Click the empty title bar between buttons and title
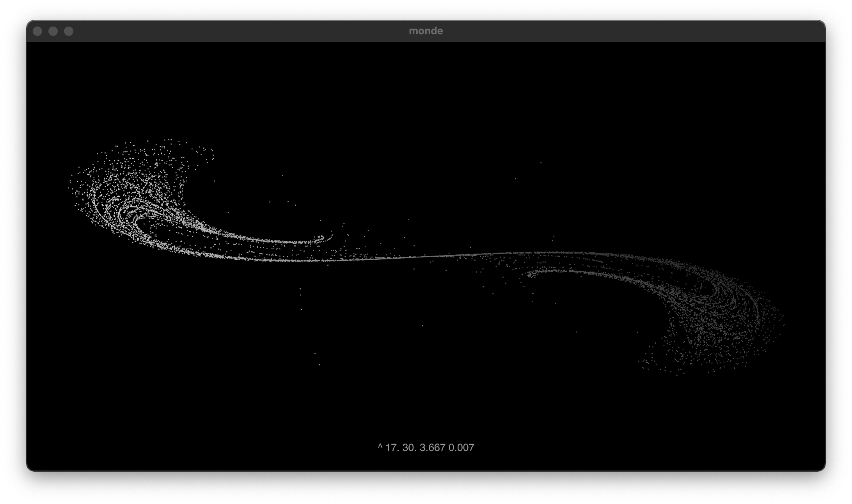This screenshot has height=504, width=852. coord(234,31)
